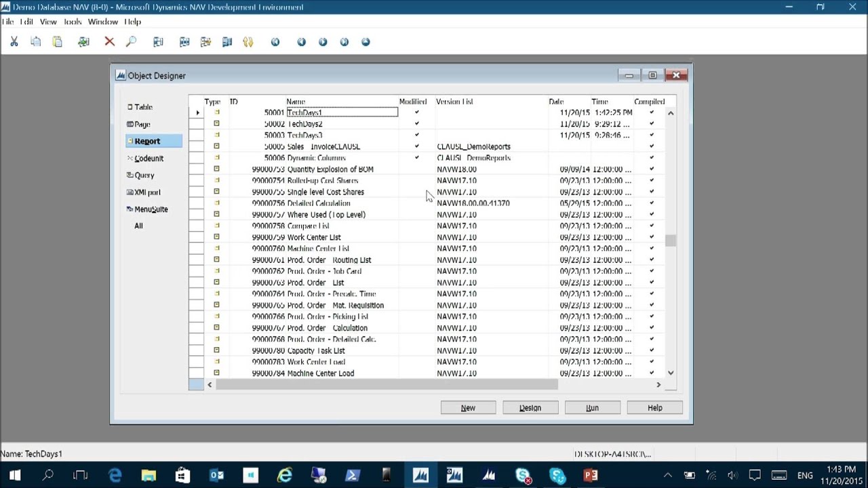Open Windows Store from the taskbar
868x488 pixels.
pos(183,476)
